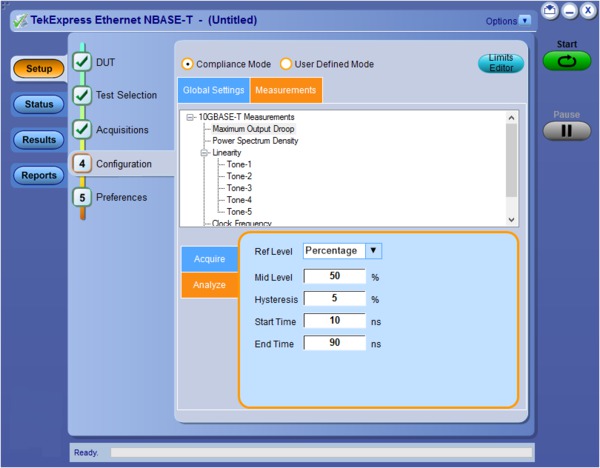Select User Defined Mode radio button
The height and width of the screenshot is (468, 600).
[286, 64]
